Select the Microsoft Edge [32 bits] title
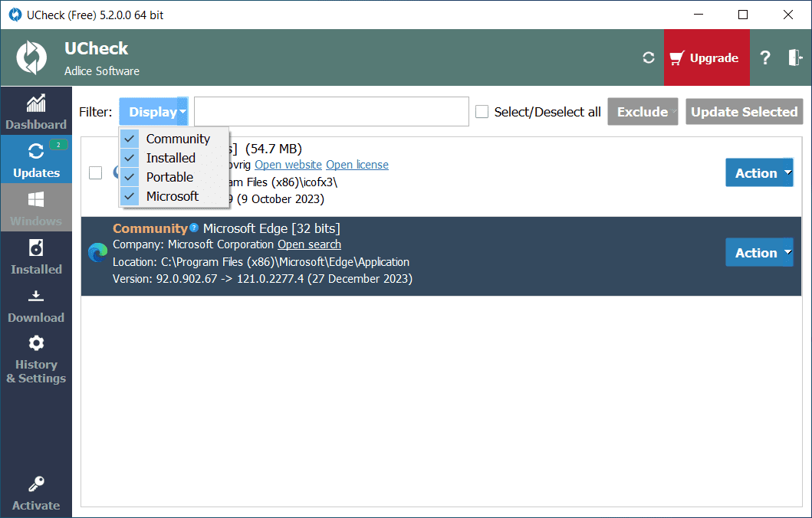 pyautogui.click(x=271, y=228)
